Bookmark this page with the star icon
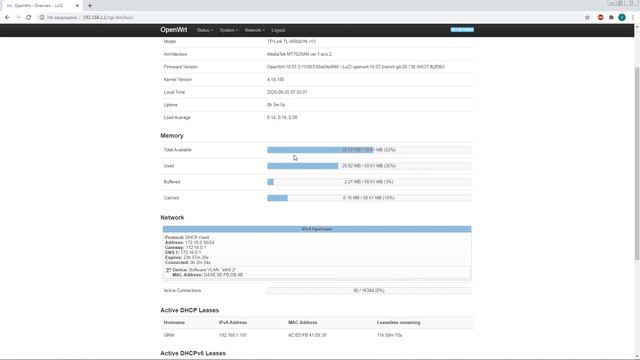This screenshot has width=640, height=360. tap(587, 18)
